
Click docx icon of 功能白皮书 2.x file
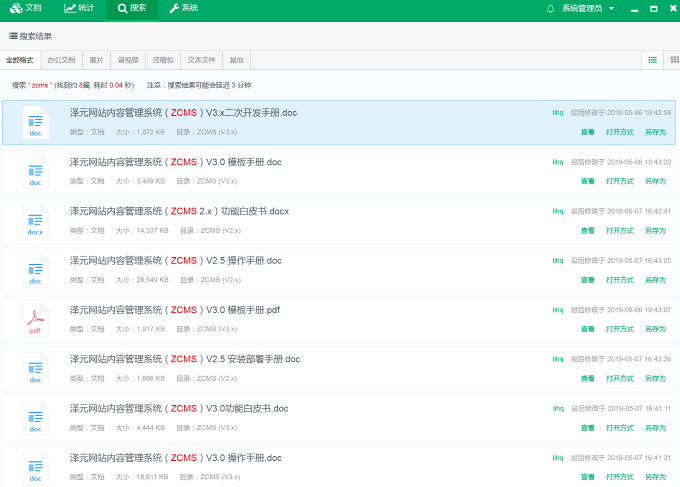(x=35, y=220)
